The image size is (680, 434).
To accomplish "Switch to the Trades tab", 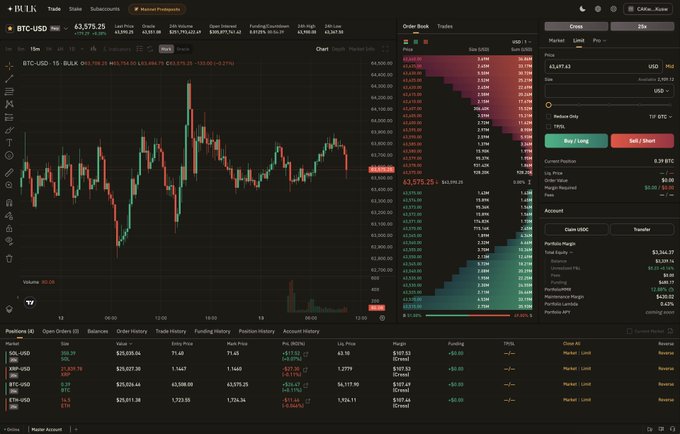I will point(445,26).
